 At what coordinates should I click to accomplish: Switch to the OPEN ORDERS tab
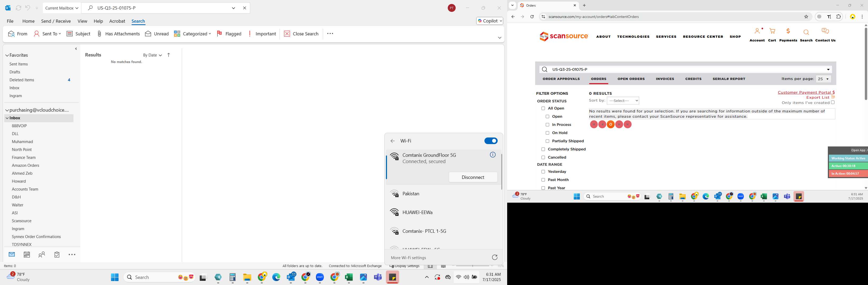[x=631, y=79]
